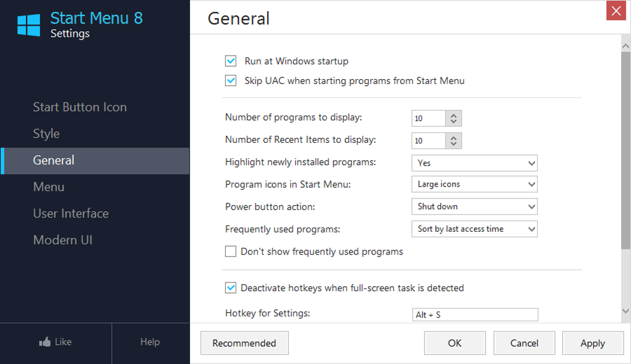
Task: Expand the Frequently used programs sort dropdown
Action: [x=474, y=229]
